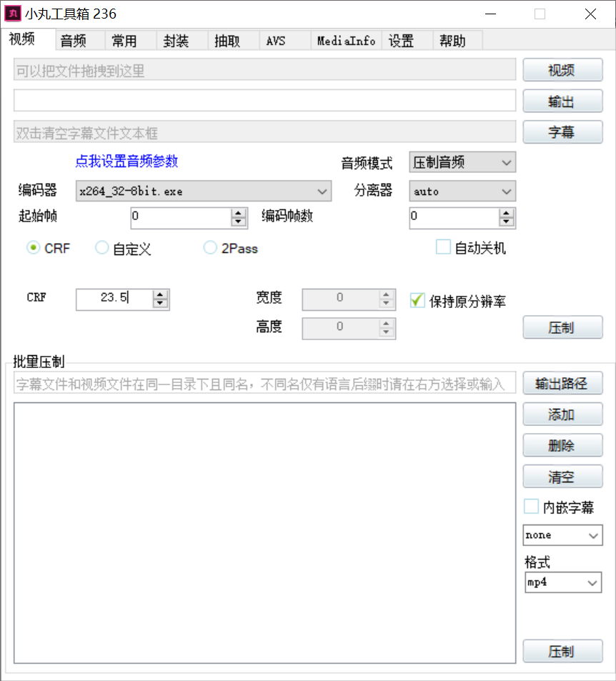Click the 点我设置音频参数 audio settings link

coord(126,161)
